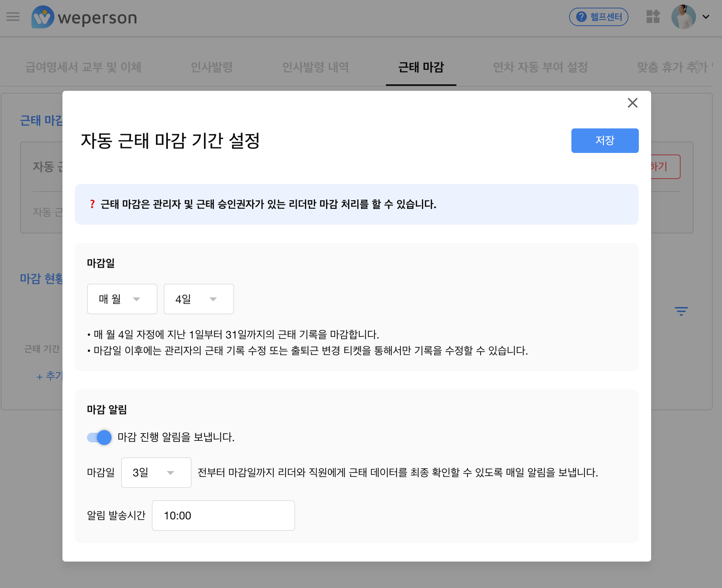Screen dimensions: 722x588
Task: Click the notice about 관리자 및 근태 승인권자
Action: coord(268,204)
